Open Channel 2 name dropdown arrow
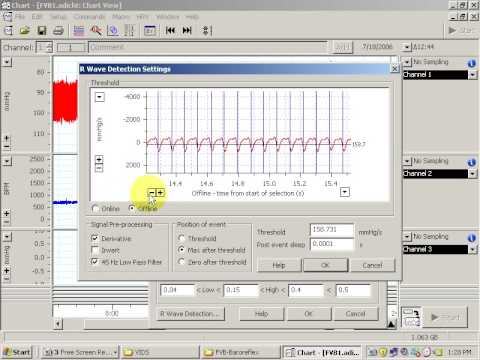This screenshot has width=480, height=360. coord(472,173)
